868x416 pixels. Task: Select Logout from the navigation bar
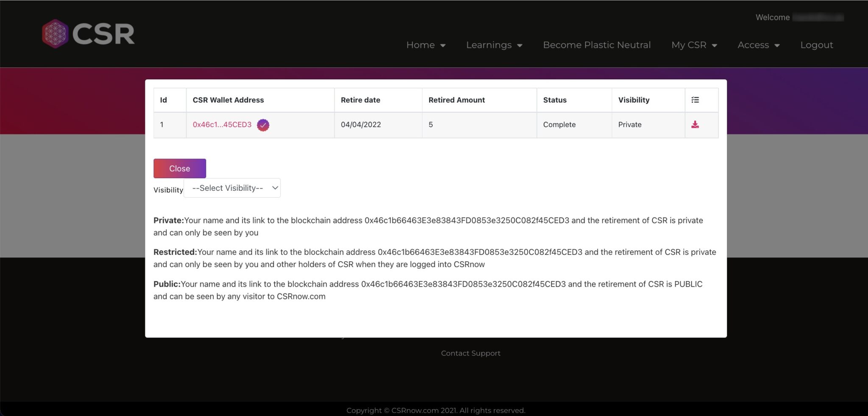click(817, 45)
